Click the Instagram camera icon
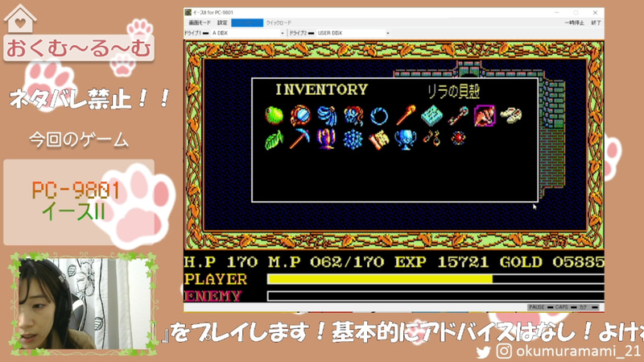The width and height of the screenshot is (644, 362). click(504, 351)
